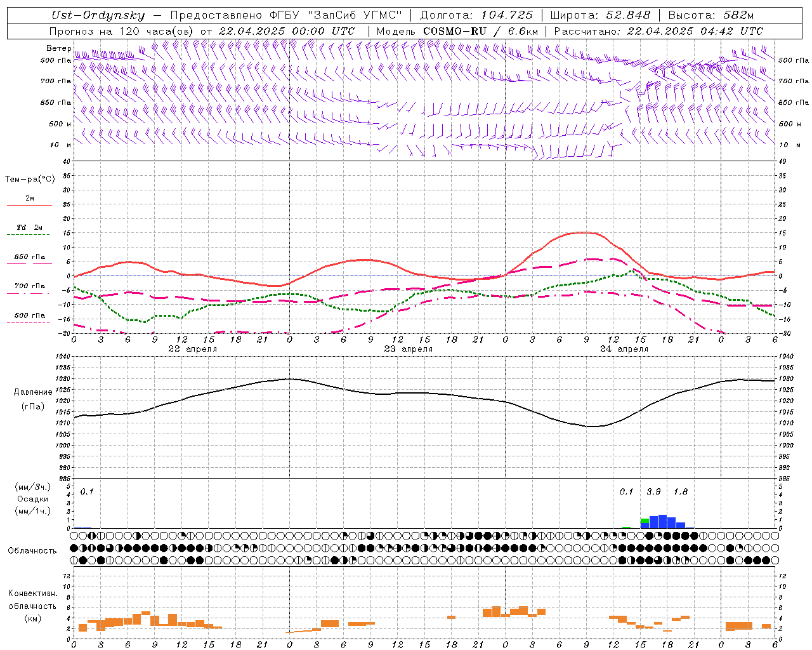
Task: Click the Рассчитано: 22.04.2025 04:42 UTC text
Action: click(658, 31)
